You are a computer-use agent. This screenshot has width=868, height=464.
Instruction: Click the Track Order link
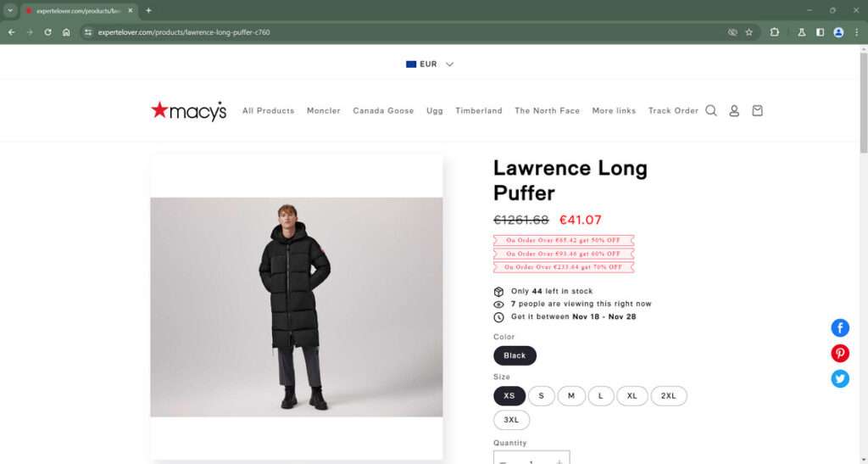point(673,111)
